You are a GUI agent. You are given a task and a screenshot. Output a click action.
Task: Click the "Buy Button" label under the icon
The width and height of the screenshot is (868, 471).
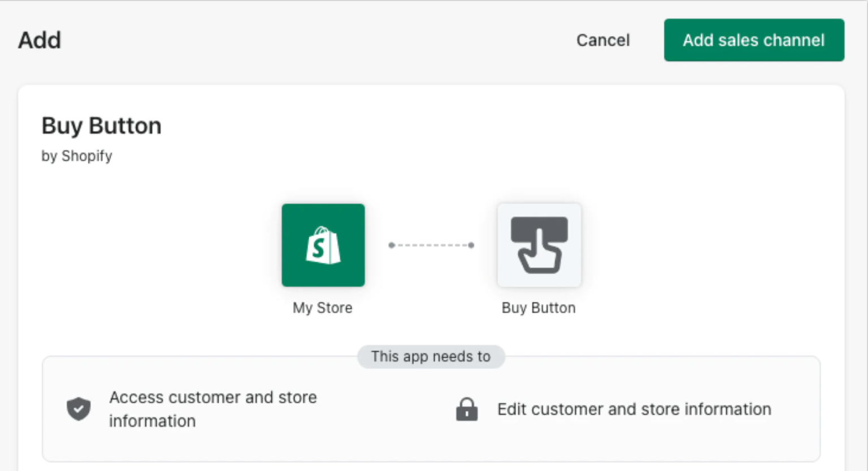tap(539, 308)
